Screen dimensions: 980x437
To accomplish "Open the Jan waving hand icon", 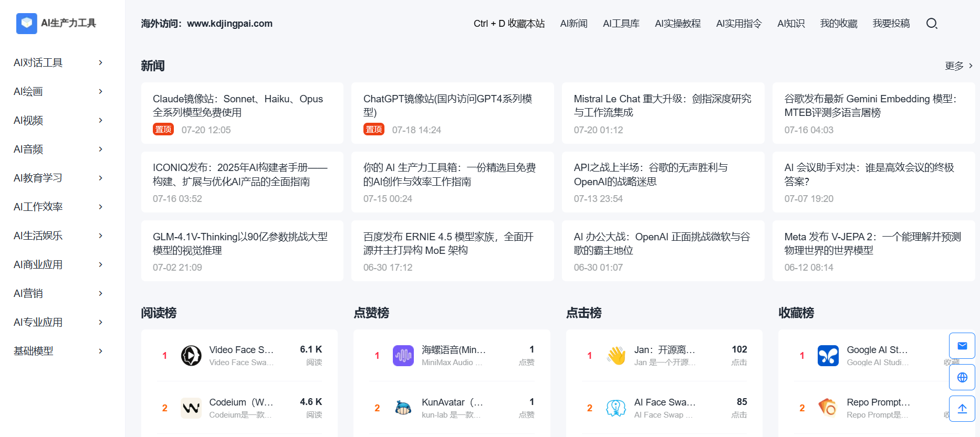I will [616, 356].
